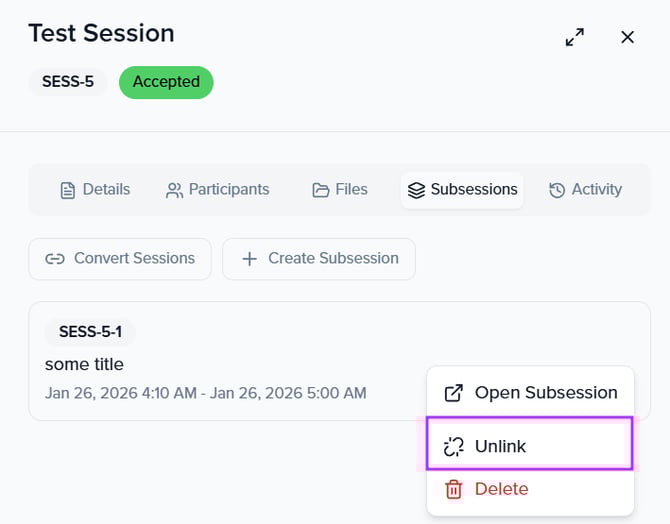The width and height of the screenshot is (670, 524).
Task: Expand the session panel to full screen
Action: 575,37
